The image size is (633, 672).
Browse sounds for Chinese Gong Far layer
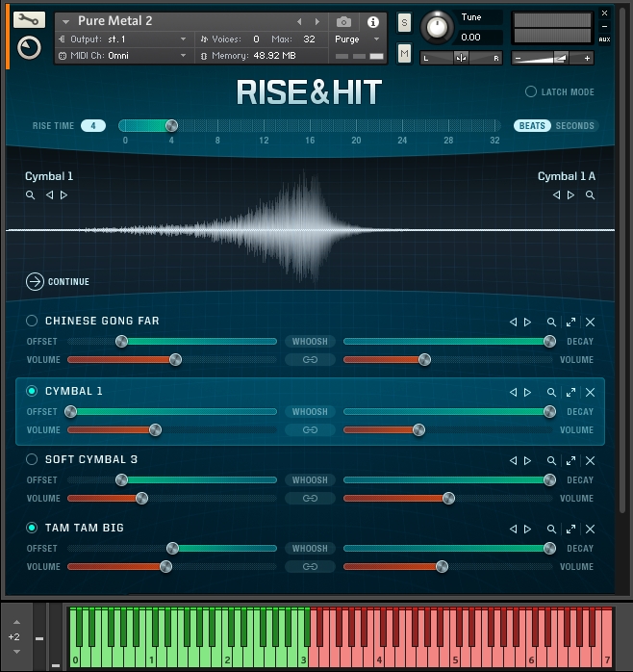(x=551, y=322)
